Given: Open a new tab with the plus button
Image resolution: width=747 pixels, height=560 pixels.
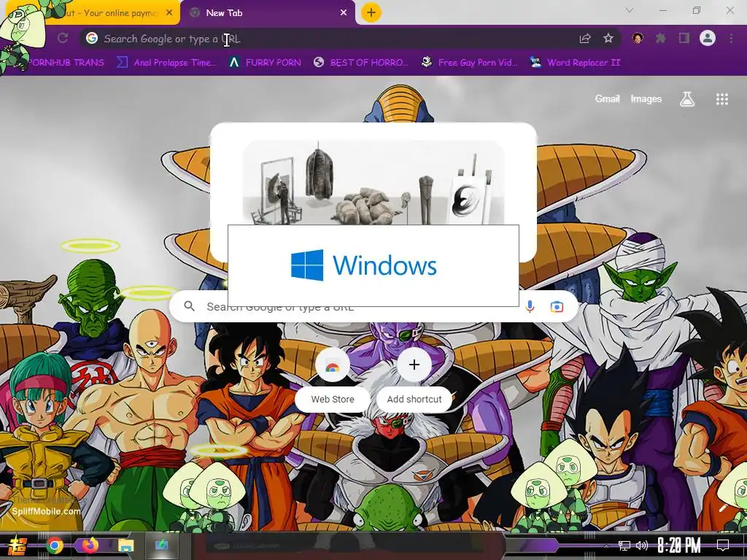Looking at the screenshot, I should 371,13.
